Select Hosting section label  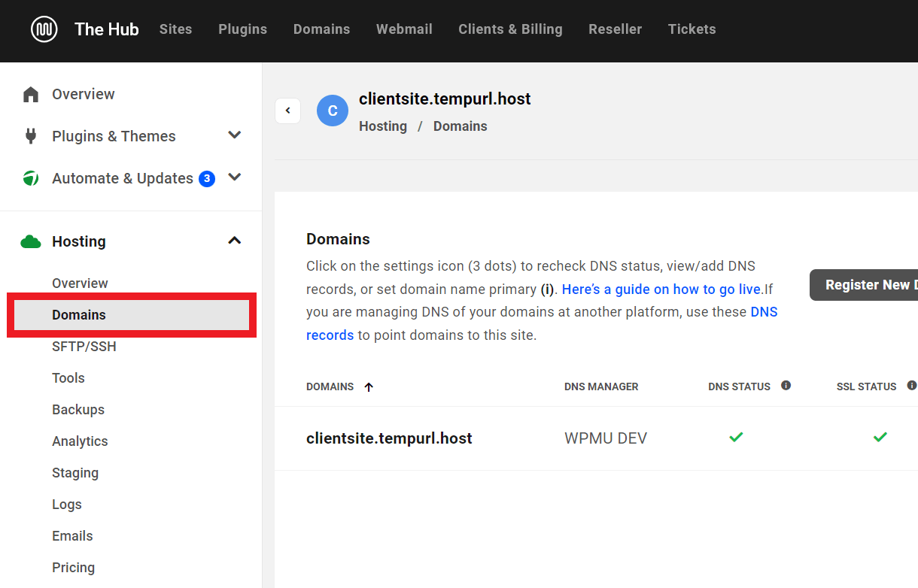79,241
